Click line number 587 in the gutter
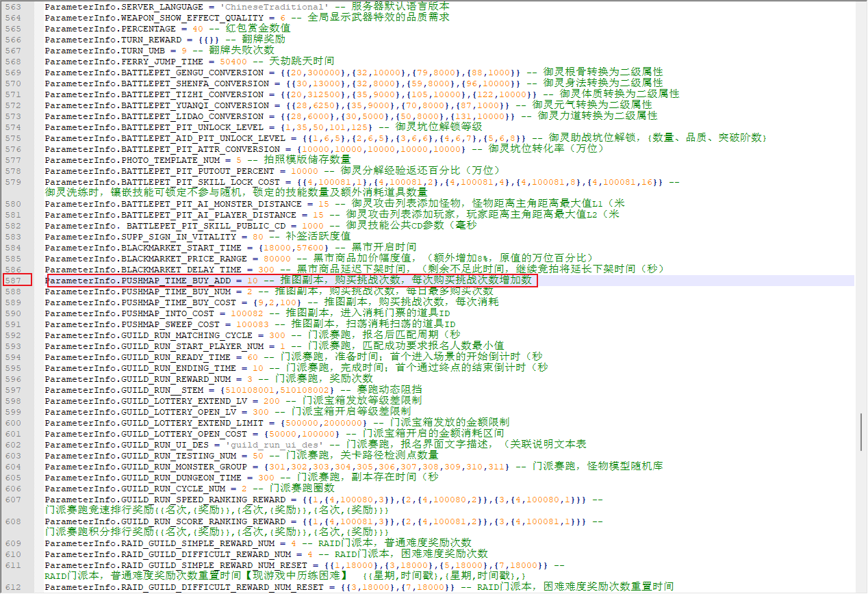868x594 pixels. pos(13,281)
